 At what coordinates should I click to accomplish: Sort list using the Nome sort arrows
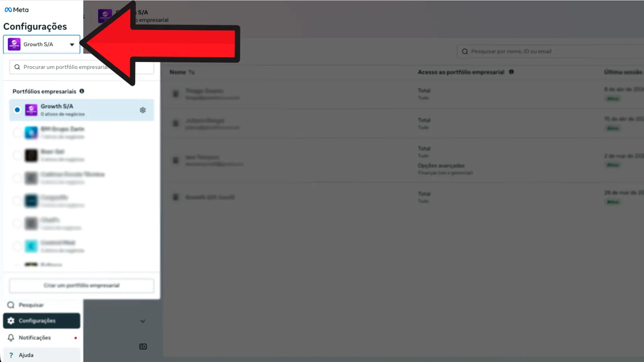tap(192, 72)
